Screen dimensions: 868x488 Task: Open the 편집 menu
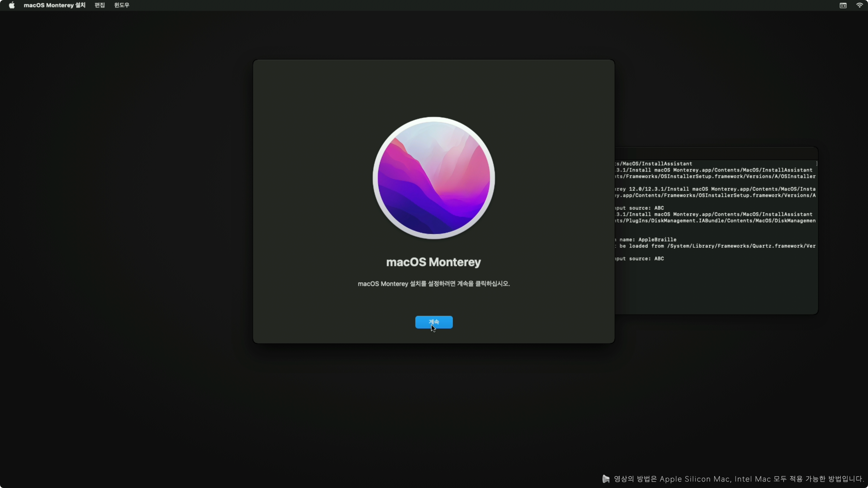[x=100, y=5]
